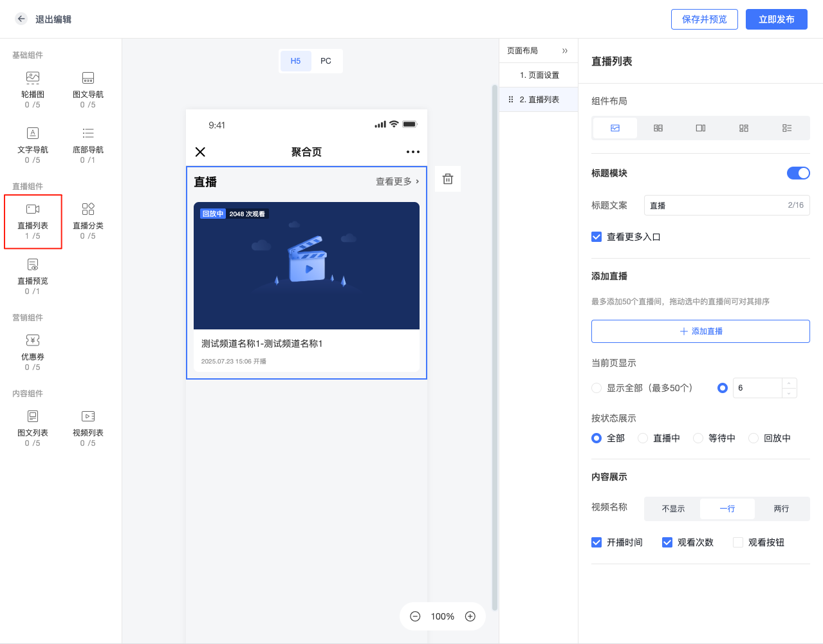Click the preview vertical scrollbar
823x644 pixels.
pos(494,347)
